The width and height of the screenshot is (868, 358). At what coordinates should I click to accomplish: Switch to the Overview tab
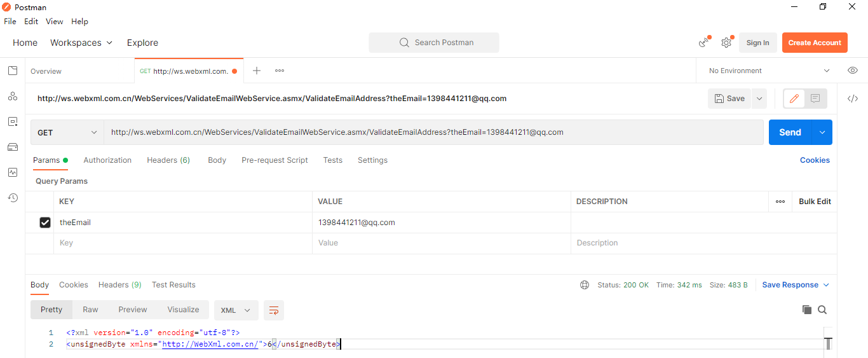(x=46, y=71)
